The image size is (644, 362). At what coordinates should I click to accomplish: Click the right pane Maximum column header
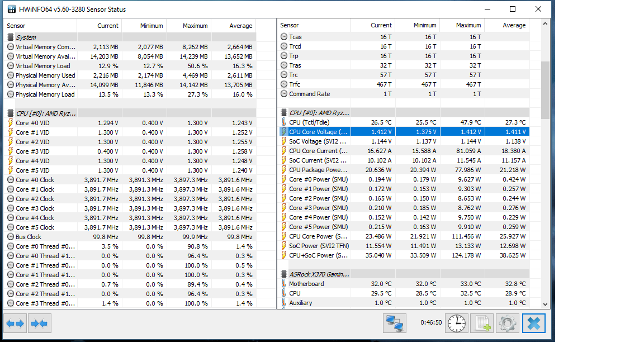462,25
